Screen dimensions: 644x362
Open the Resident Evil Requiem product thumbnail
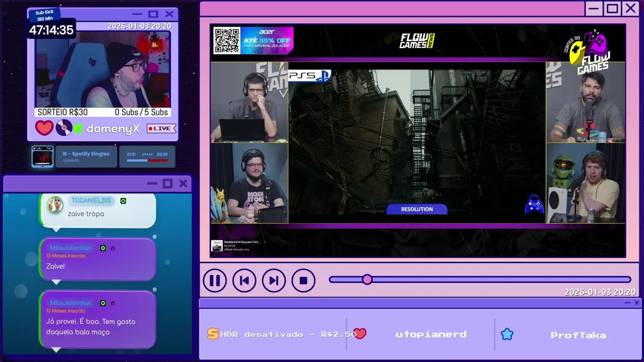[217, 246]
